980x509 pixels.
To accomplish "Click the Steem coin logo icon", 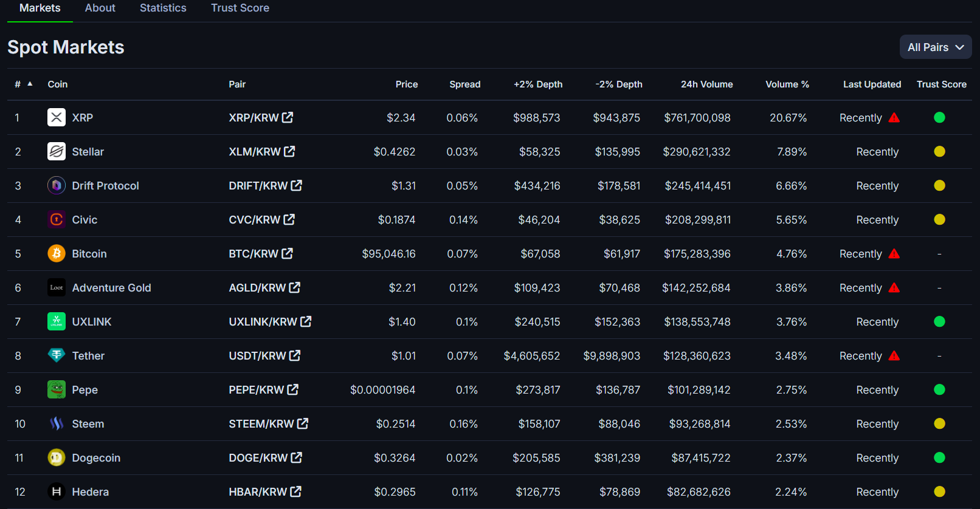I will click(57, 423).
